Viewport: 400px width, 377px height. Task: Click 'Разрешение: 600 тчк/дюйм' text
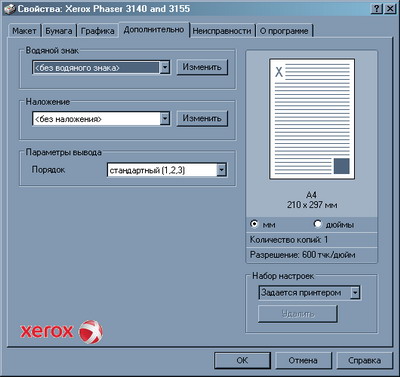pyautogui.click(x=302, y=255)
